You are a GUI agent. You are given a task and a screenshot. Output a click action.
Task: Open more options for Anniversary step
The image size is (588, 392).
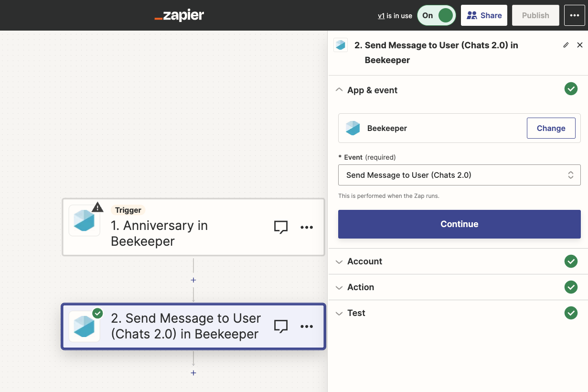[307, 228]
